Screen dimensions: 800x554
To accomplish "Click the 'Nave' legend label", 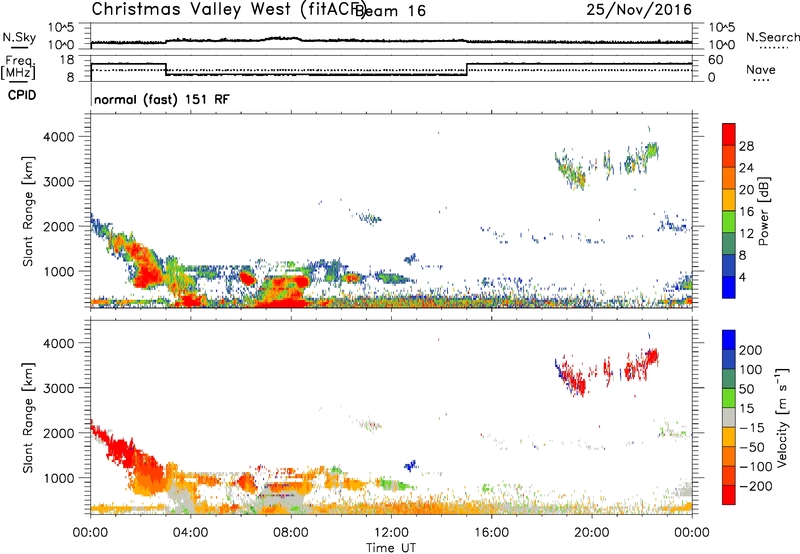I will pos(761,69).
